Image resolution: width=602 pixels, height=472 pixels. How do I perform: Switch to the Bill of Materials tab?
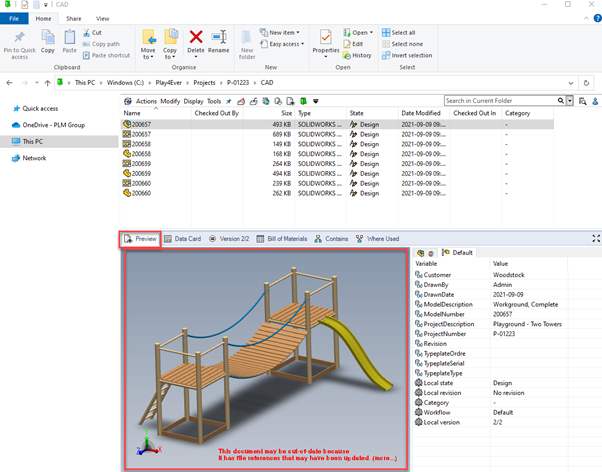click(x=282, y=239)
